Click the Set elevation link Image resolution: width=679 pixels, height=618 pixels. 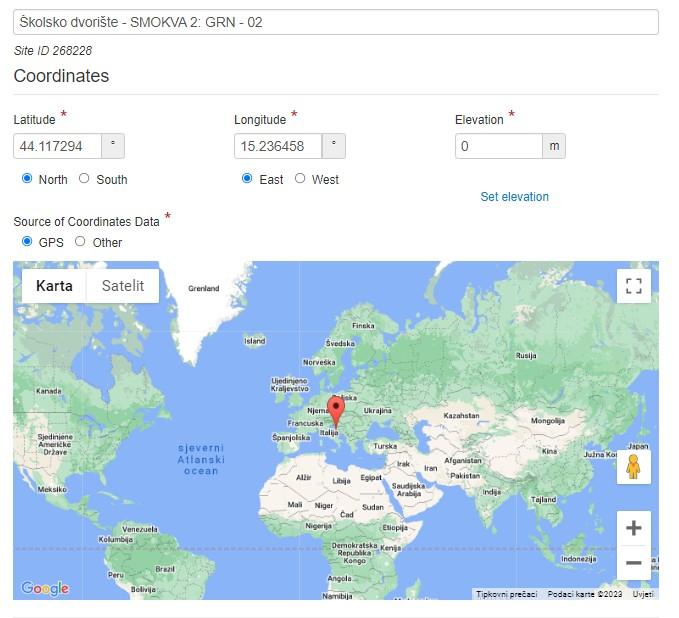[514, 197]
